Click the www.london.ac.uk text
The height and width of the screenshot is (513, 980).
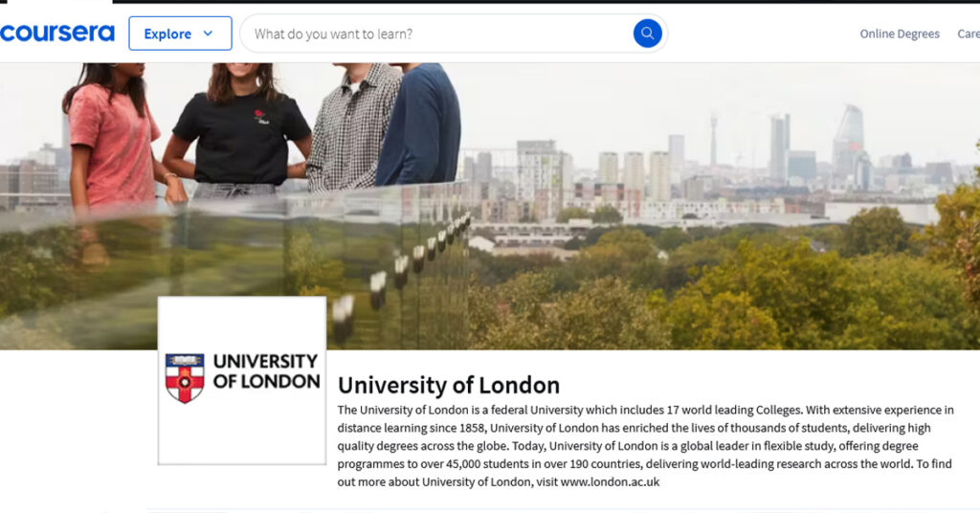tap(610, 481)
